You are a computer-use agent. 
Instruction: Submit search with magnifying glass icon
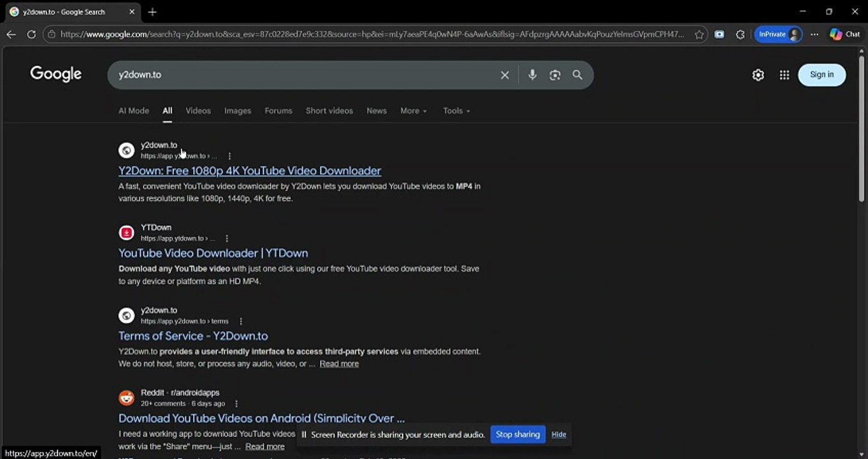[x=577, y=75]
